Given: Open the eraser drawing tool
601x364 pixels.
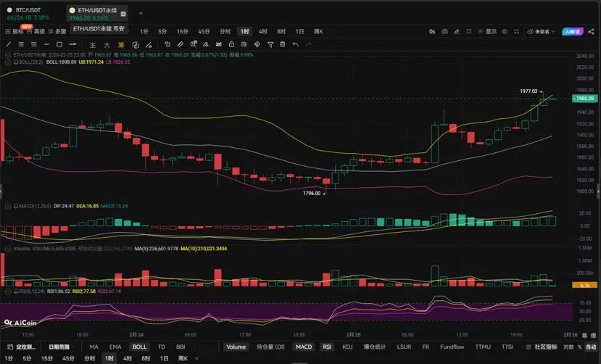Looking at the screenshot, I should click(206, 44).
